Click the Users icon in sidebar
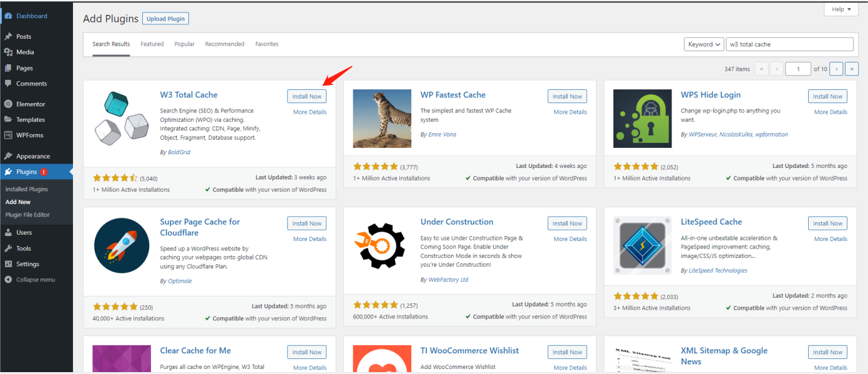The image size is (868, 374). [8, 232]
